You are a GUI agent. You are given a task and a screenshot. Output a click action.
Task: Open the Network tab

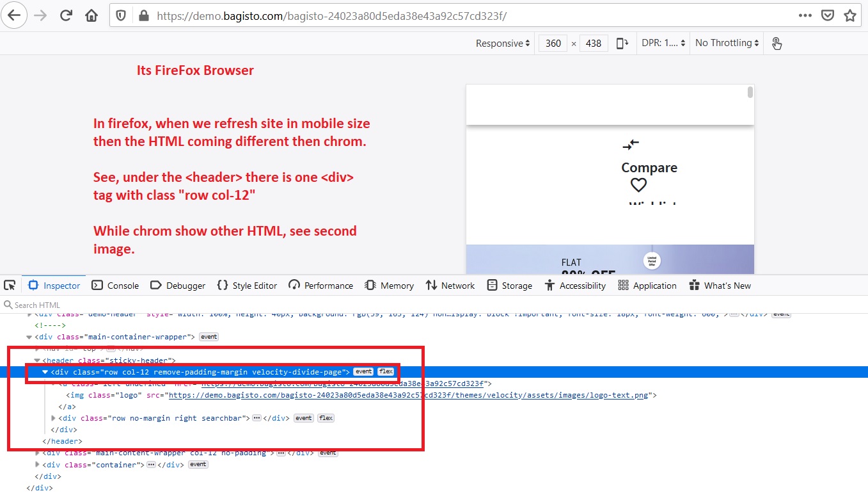coord(450,286)
